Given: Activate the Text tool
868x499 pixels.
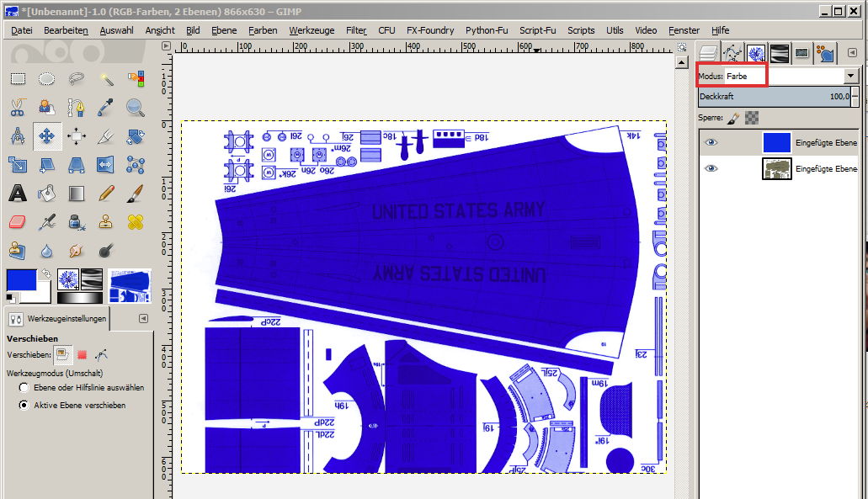Looking at the screenshot, I should tap(18, 194).
